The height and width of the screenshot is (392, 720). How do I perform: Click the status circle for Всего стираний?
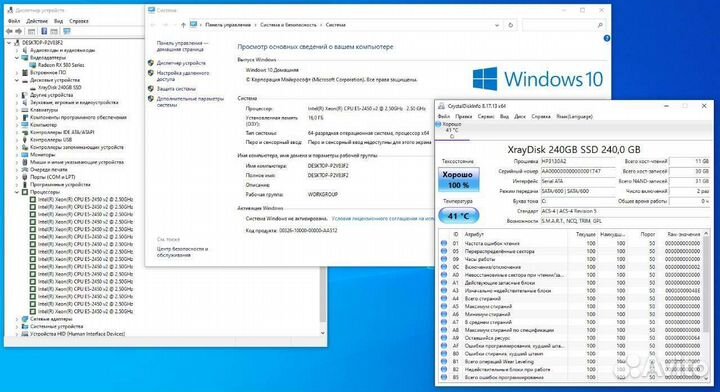point(444,298)
